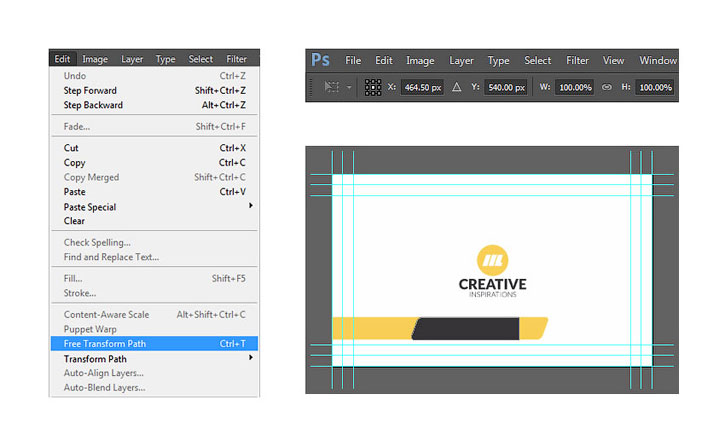Screen dimensions: 725x446
Task: Click Check Spelling... entry
Action: 154,243
